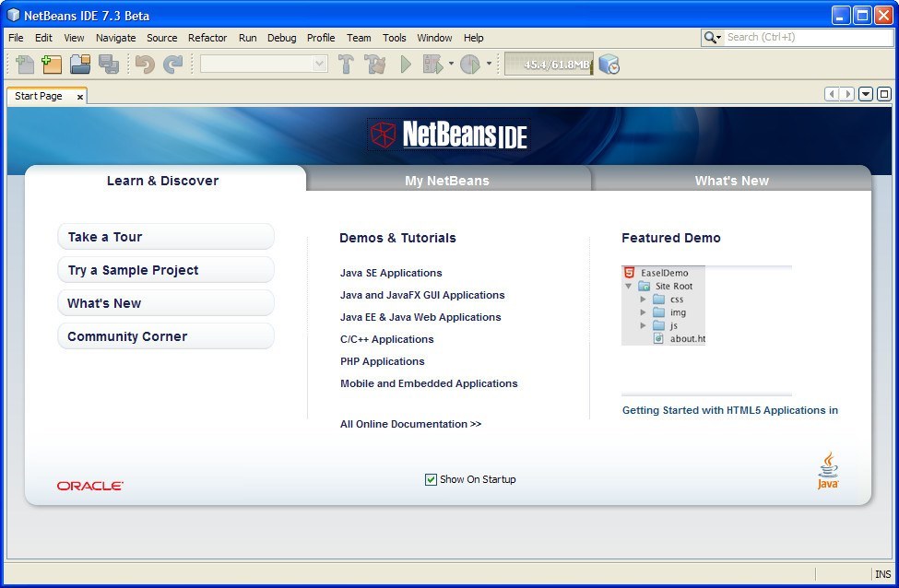Image resolution: width=899 pixels, height=588 pixels.
Task: Click the New Project toolbar icon
Action: click(x=52, y=65)
